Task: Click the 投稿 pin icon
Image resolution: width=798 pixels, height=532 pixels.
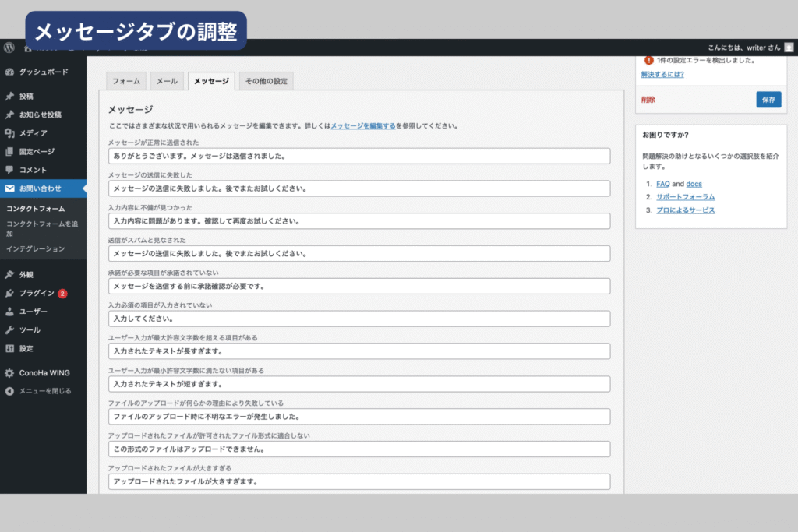Action: (9, 97)
